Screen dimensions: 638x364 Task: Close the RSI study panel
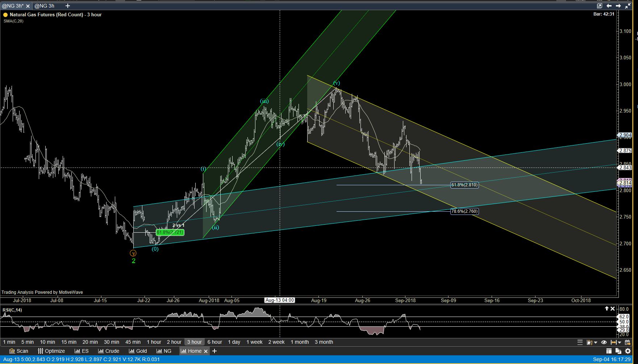(x=613, y=309)
